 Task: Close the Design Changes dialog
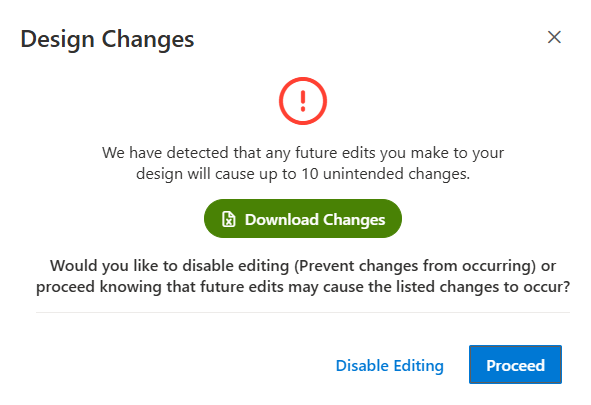pyautogui.click(x=554, y=37)
